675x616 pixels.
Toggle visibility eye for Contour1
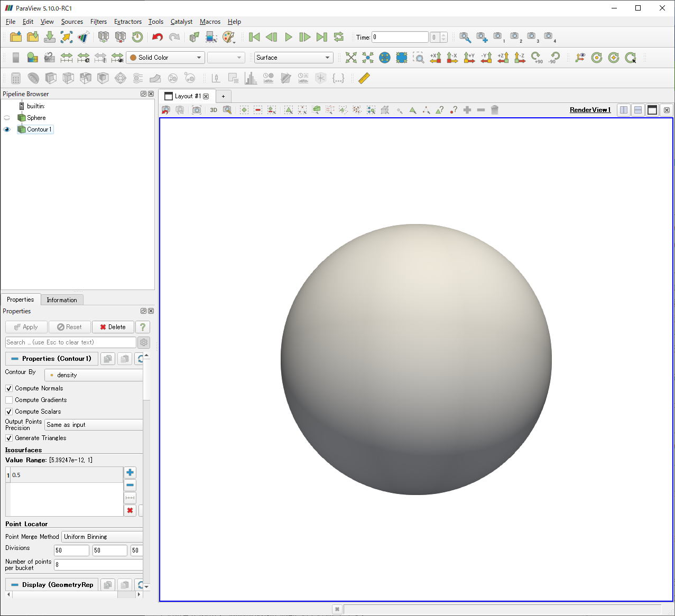click(7, 129)
